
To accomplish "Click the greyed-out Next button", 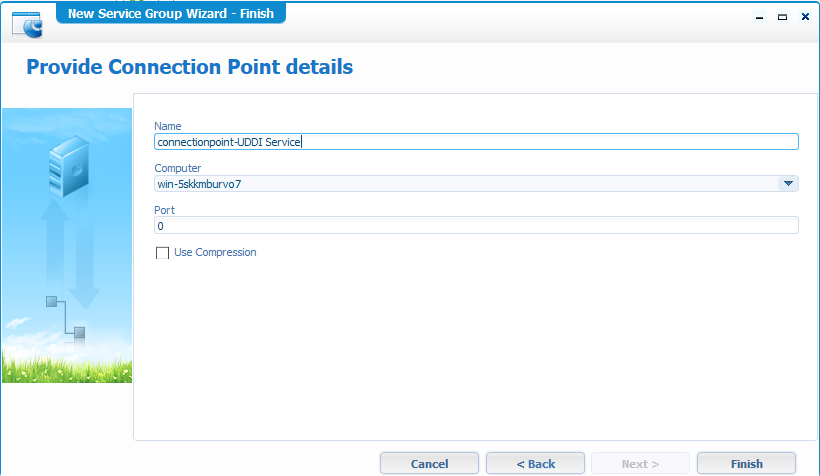I will click(640, 464).
